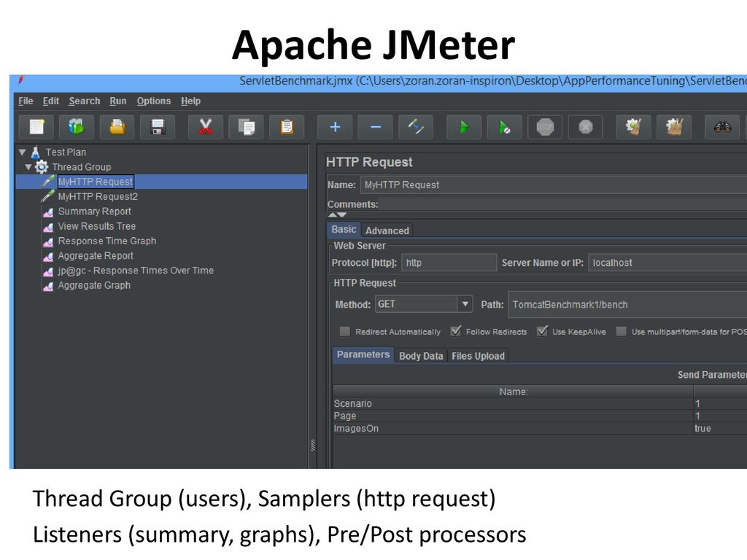Screen dimensions: 747x560
Task: Click the Protocol http field
Action: [x=449, y=262]
